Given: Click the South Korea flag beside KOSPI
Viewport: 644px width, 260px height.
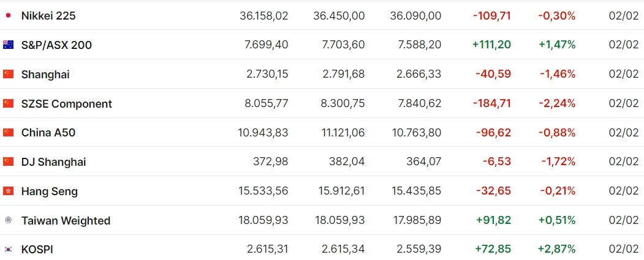Looking at the screenshot, I should (8, 249).
